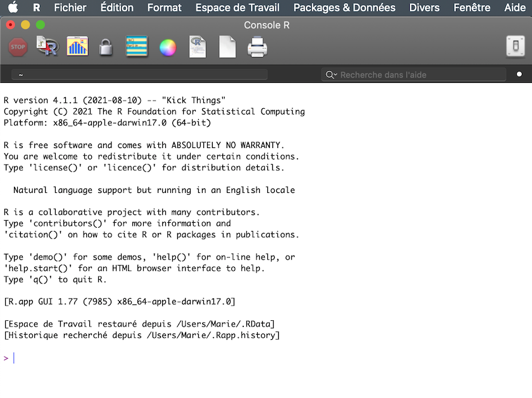Expand the help search magnifier dropdown
Viewport: 532px width, 398px height.
click(331, 75)
